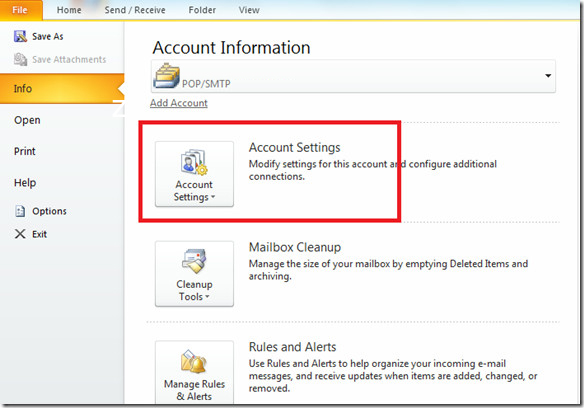Switch to the File tab
Viewport: 584px width, 408px height.
[x=21, y=10]
